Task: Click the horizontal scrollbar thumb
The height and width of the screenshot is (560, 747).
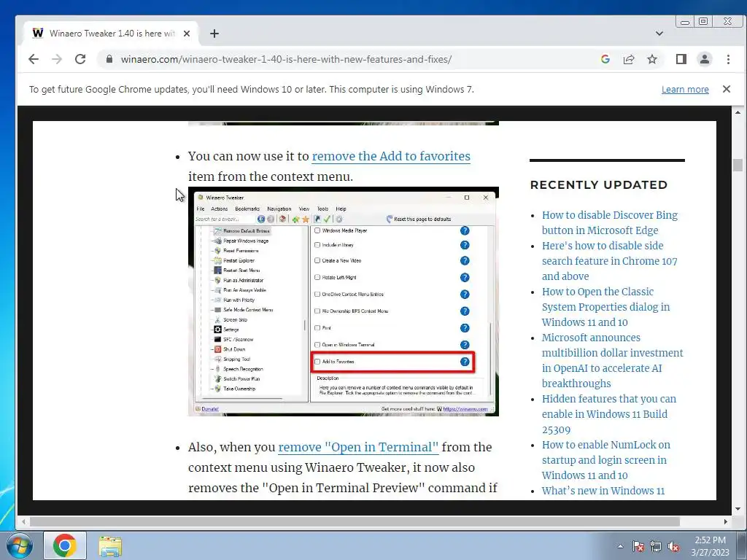Action: pos(355,521)
